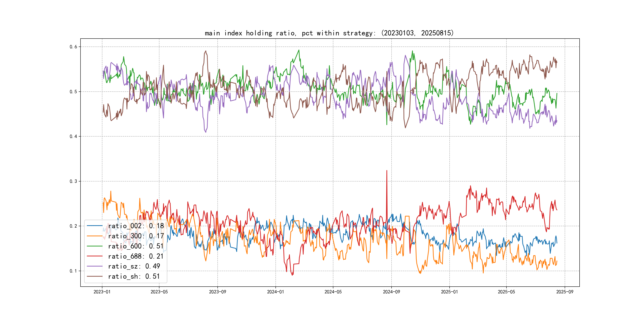This screenshot has width=644, height=322.
Task: Click the purple line swatch in legend
Action: 94,266
